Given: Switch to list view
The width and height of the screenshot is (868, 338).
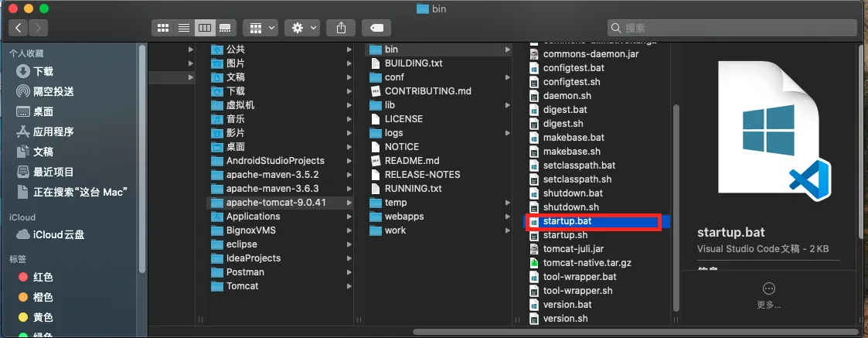Looking at the screenshot, I should tap(184, 28).
